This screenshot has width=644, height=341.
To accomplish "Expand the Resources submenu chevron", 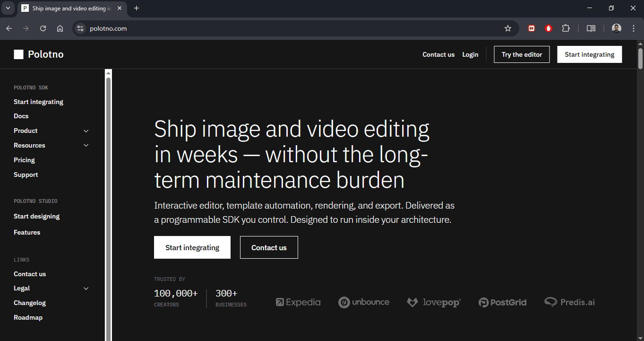I will [86, 146].
